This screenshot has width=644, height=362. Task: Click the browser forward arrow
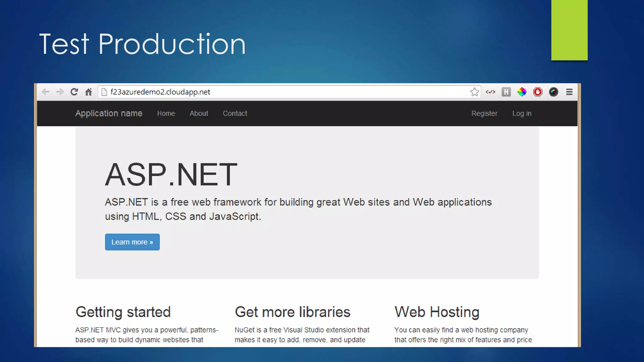[x=60, y=92]
